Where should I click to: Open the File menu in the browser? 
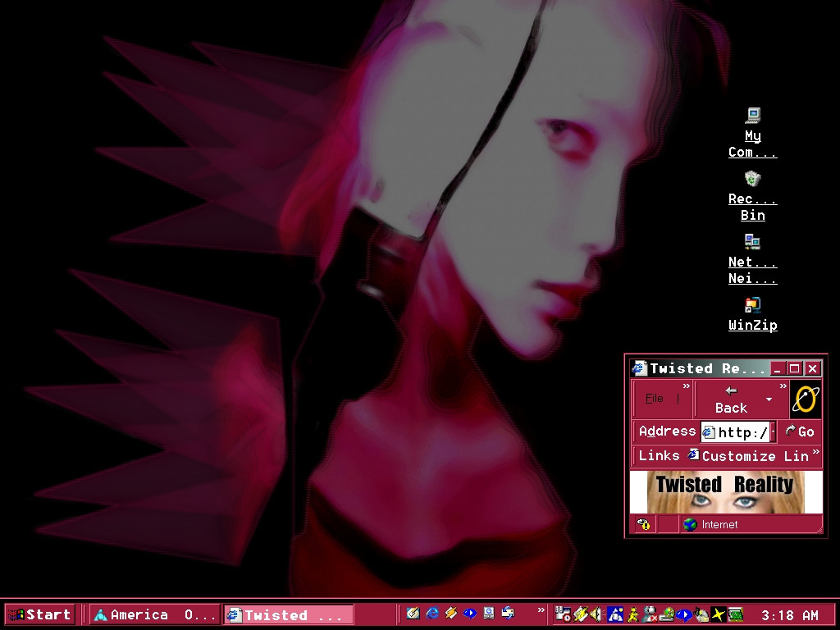[654, 399]
